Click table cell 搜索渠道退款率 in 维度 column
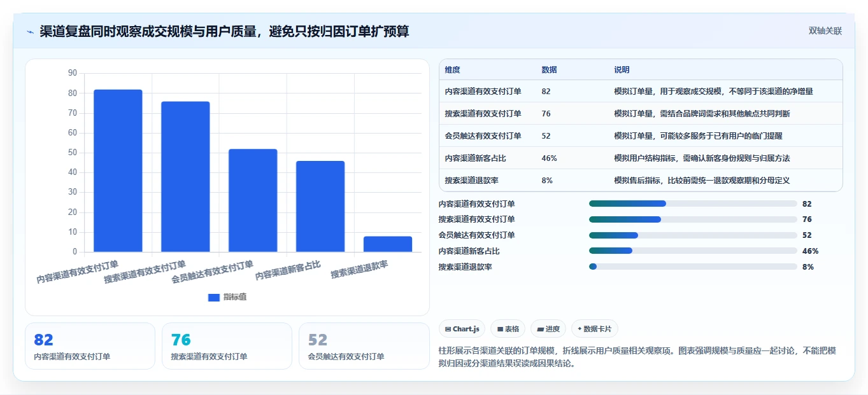 tap(471, 180)
